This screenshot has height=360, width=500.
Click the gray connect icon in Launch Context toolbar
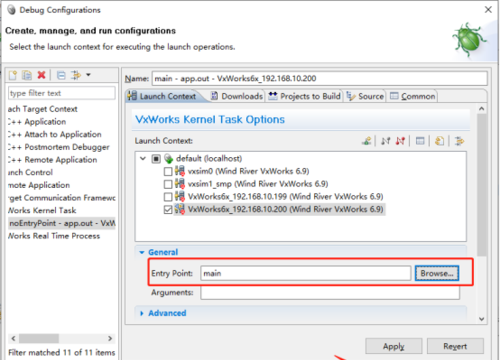386,141
